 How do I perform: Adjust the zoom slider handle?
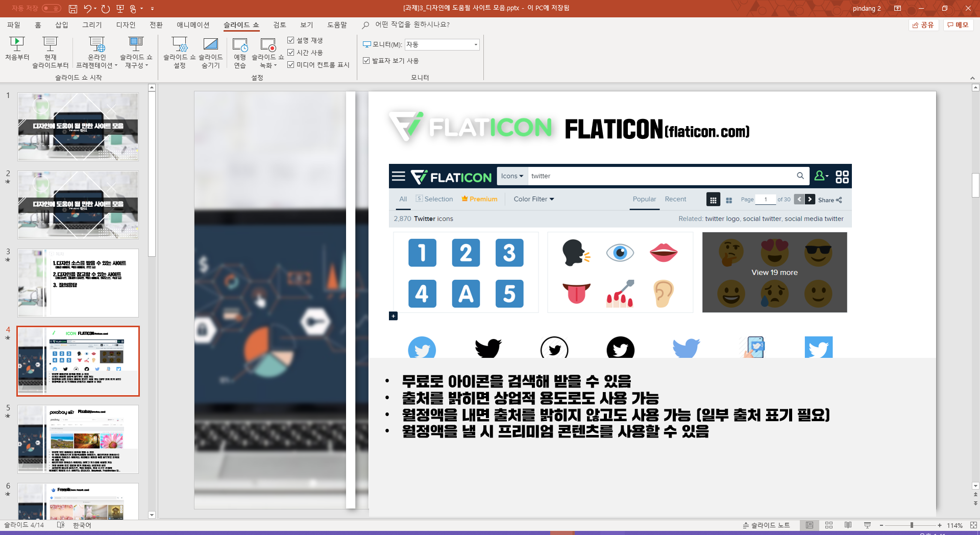click(x=912, y=525)
